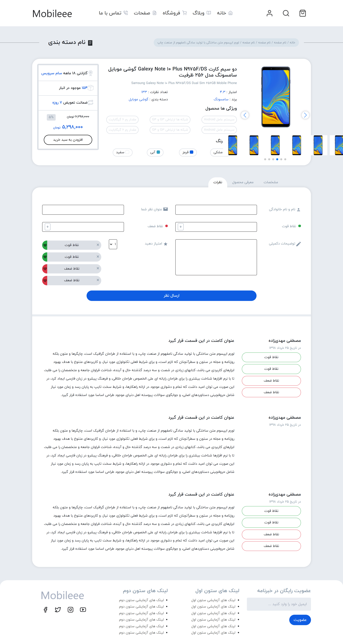Show the next product image with right arrow
This screenshot has height=644, width=343.
coord(305,115)
